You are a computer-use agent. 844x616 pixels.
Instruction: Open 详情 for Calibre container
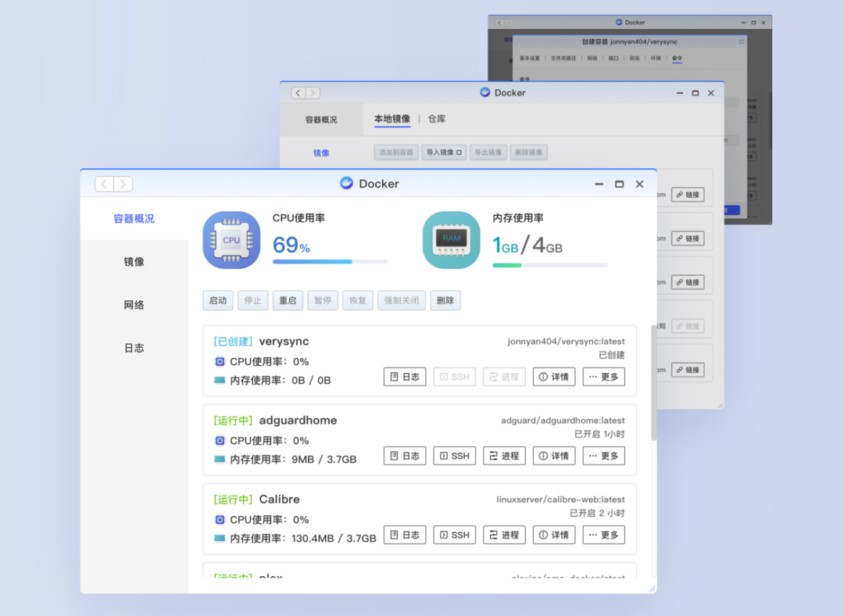[554, 535]
